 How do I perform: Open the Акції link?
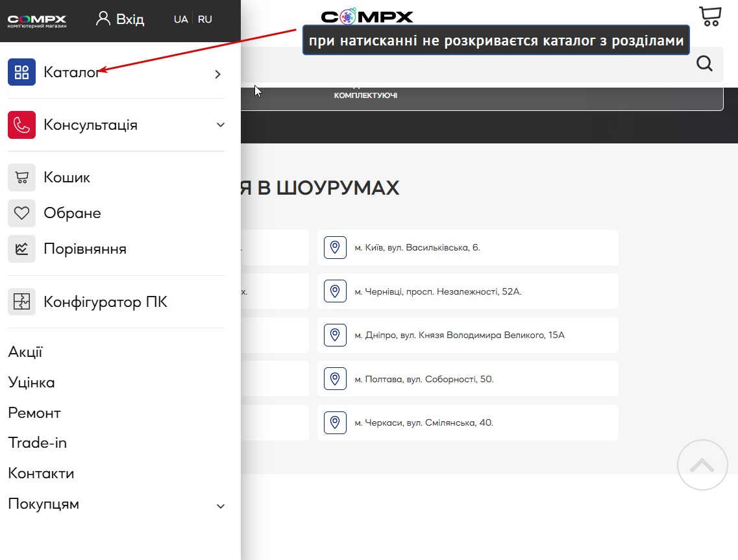[x=25, y=352]
